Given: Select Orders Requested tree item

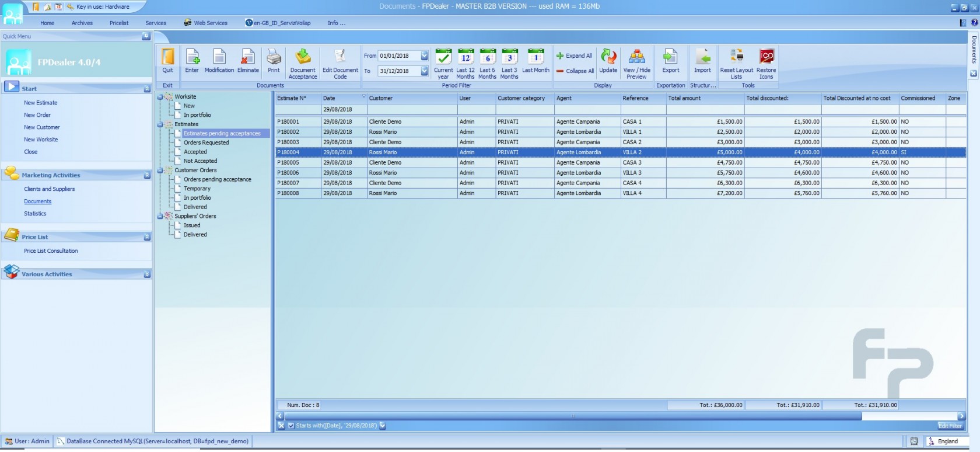Looking at the screenshot, I should point(206,142).
